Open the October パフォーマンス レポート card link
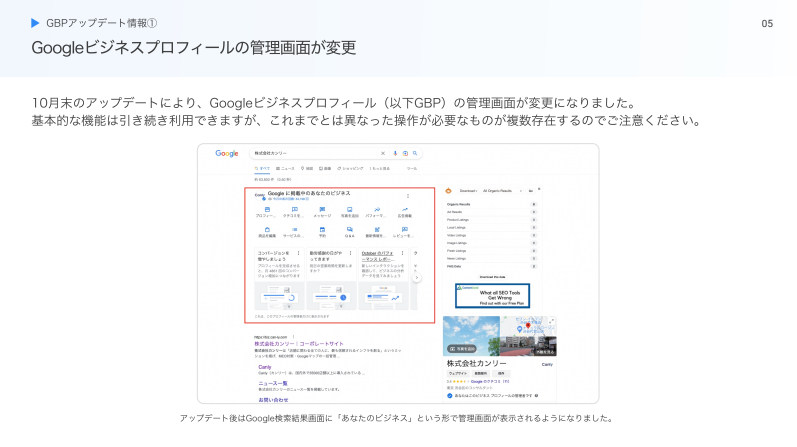The height and width of the screenshot is (447, 797). click(379, 256)
